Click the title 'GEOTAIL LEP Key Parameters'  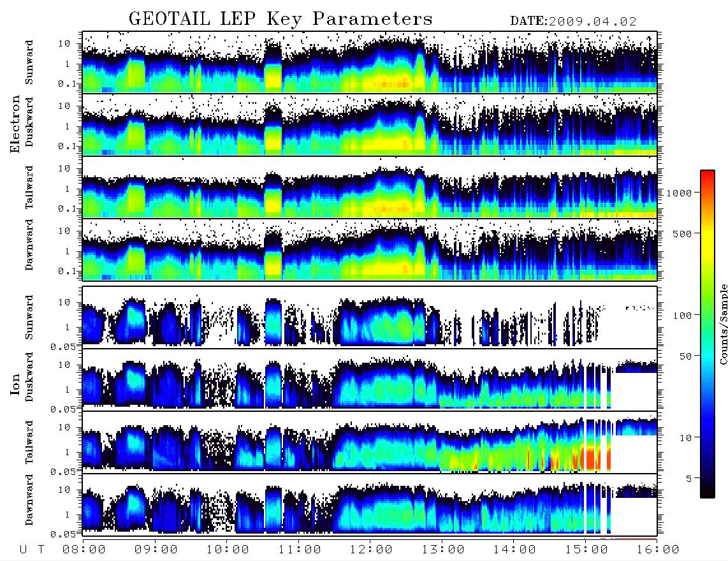[280, 19]
